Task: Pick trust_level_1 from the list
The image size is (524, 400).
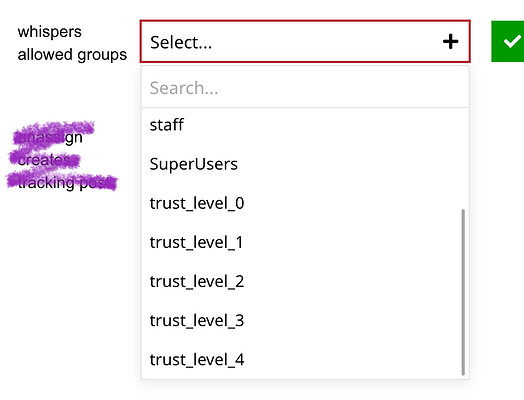Action: click(x=305, y=242)
